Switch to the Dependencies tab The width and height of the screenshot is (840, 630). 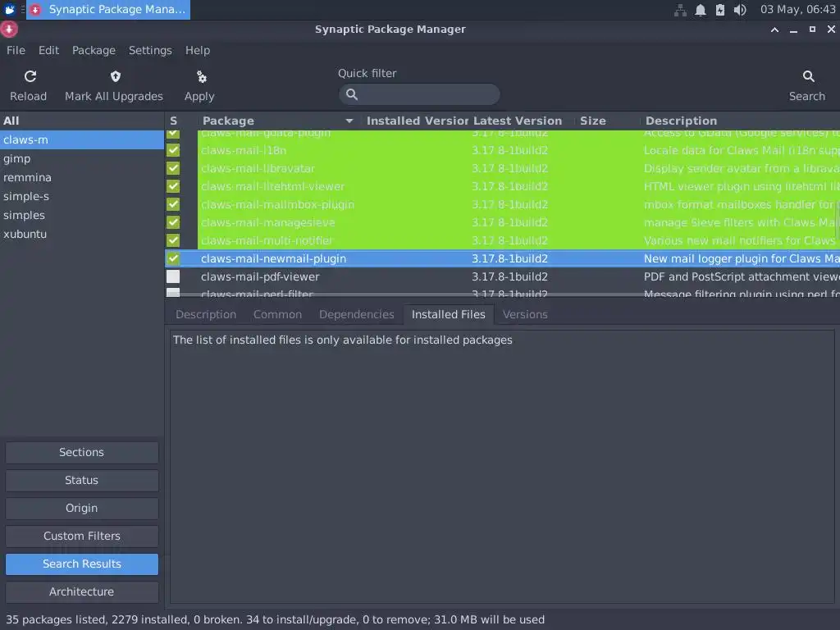tap(356, 314)
